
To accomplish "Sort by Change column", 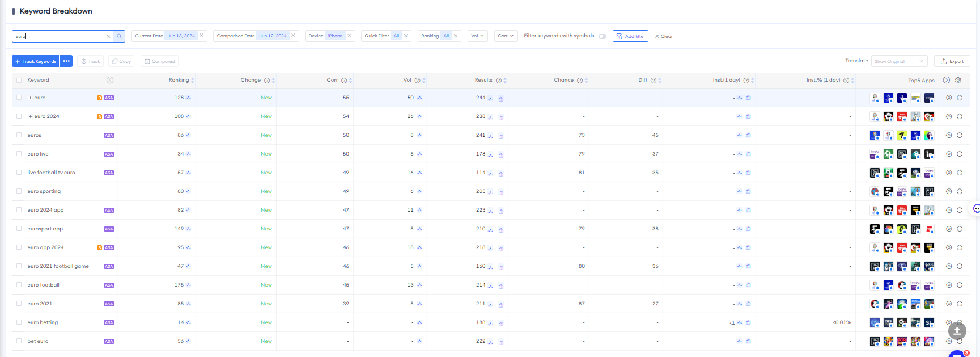I will [273, 81].
